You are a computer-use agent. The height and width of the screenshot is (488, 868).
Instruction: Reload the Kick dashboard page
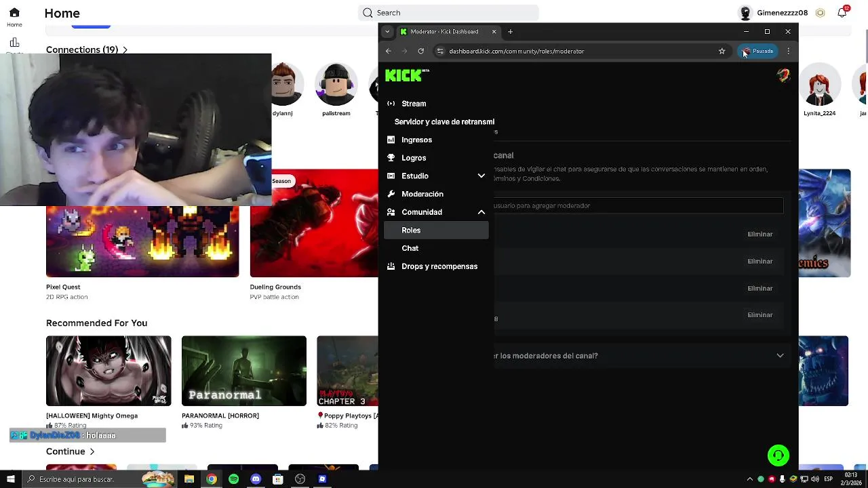(x=421, y=51)
